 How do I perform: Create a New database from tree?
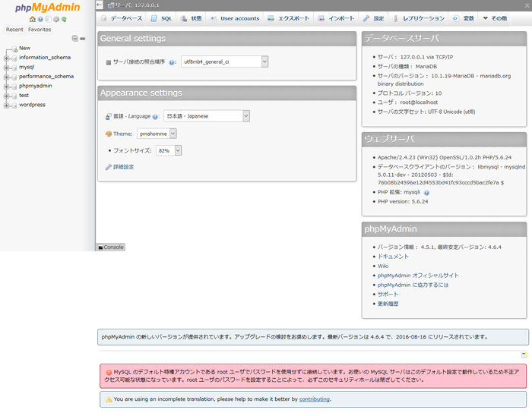[x=25, y=48]
